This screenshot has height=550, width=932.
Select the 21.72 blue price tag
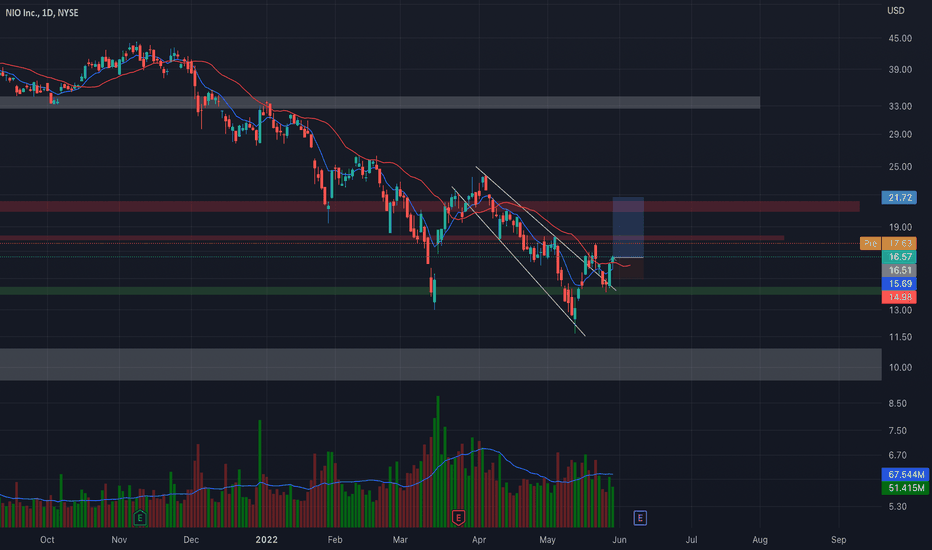click(x=899, y=197)
